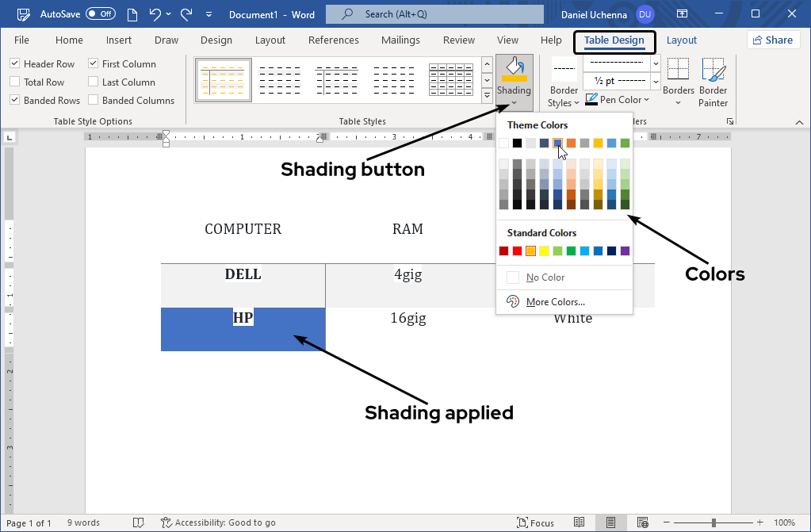Click the Share button
This screenshot has height=532, width=811.
(x=773, y=40)
